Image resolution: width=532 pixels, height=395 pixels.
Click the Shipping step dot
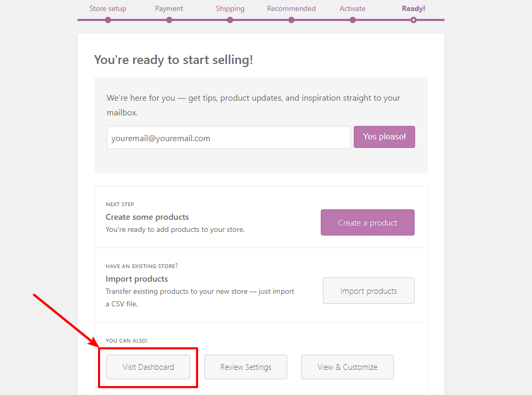230,20
